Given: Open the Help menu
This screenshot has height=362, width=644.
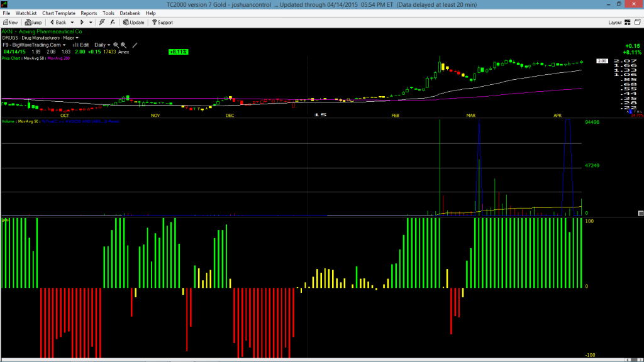Looking at the screenshot, I should (x=151, y=13).
